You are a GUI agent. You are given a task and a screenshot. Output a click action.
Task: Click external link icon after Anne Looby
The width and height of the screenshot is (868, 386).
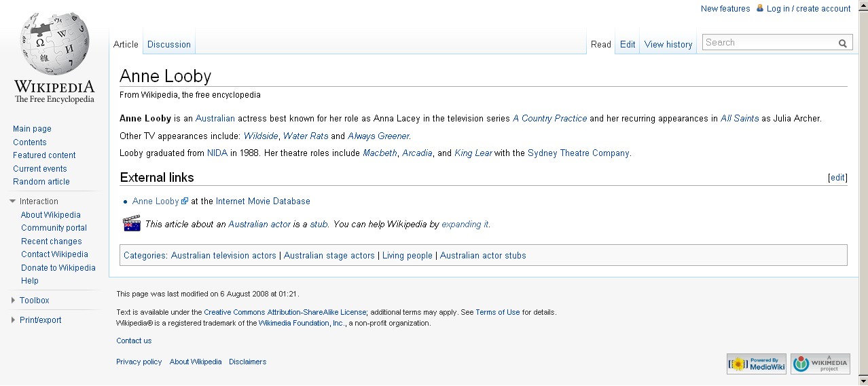pos(185,201)
